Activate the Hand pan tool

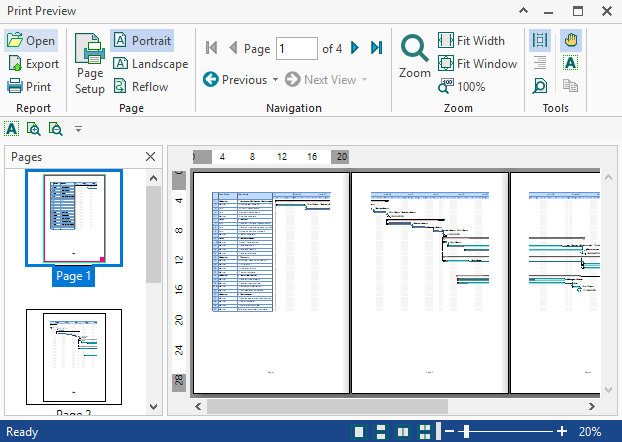(x=571, y=41)
